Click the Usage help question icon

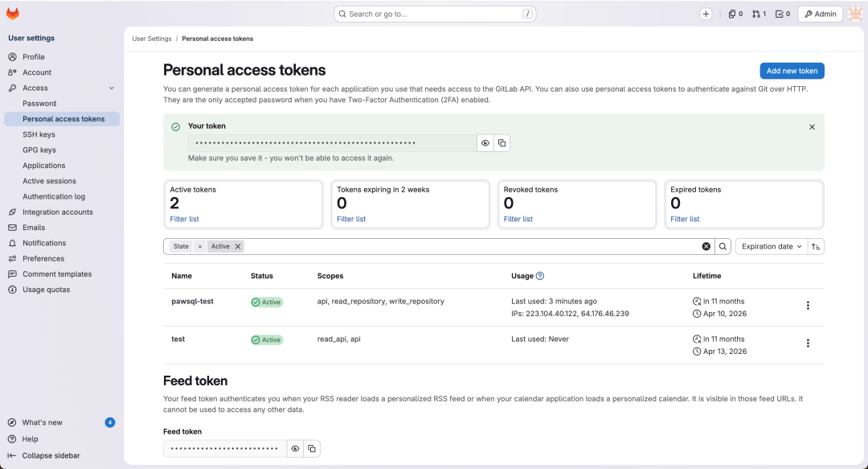[540, 276]
